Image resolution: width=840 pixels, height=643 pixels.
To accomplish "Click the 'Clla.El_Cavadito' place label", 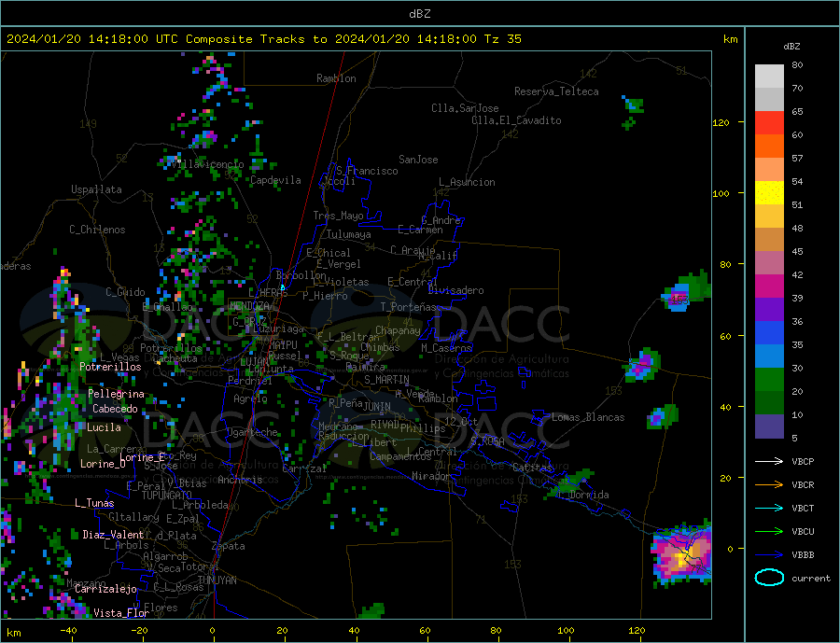I will click(x=516, y=120).
